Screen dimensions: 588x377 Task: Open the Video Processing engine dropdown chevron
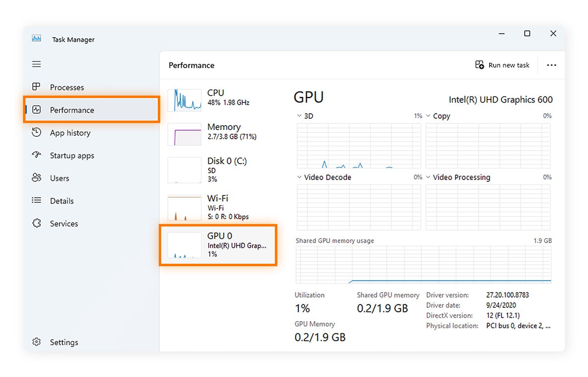tap(428, 177)
